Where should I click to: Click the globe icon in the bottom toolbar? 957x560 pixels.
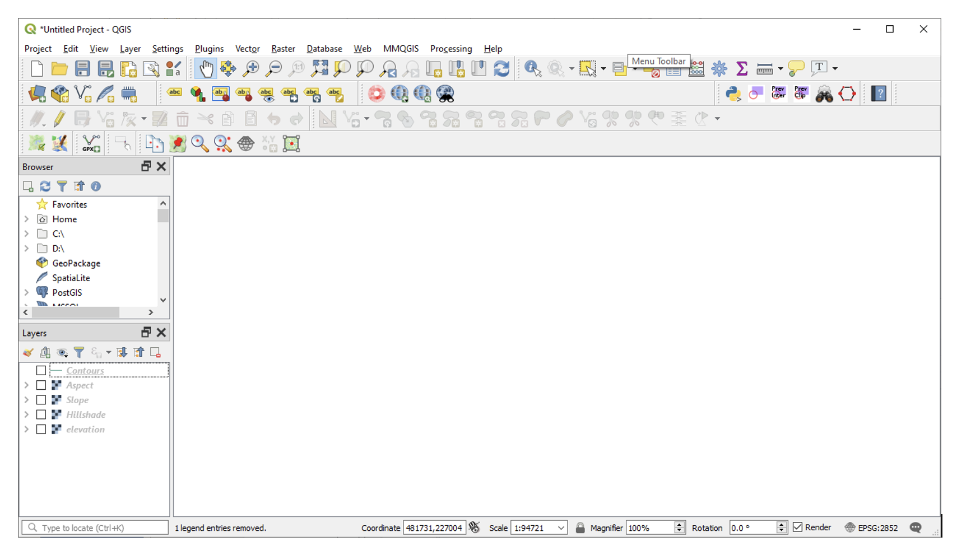point(245,144)
